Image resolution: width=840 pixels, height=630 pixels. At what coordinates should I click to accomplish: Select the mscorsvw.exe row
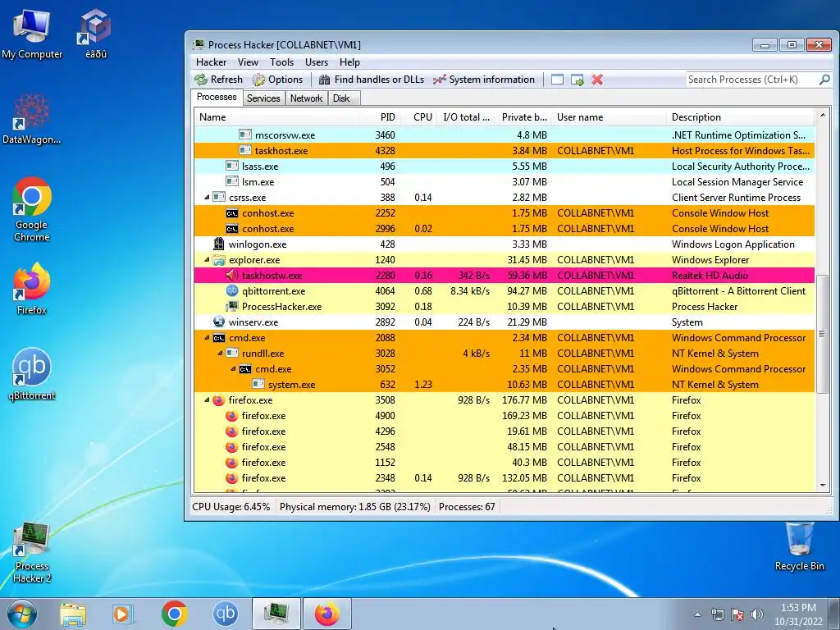point(504,135)
